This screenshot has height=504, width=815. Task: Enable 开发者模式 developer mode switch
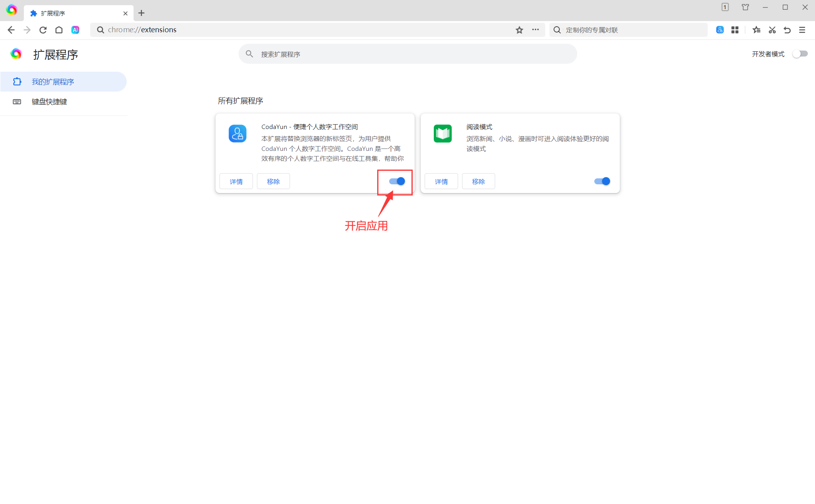800,54
